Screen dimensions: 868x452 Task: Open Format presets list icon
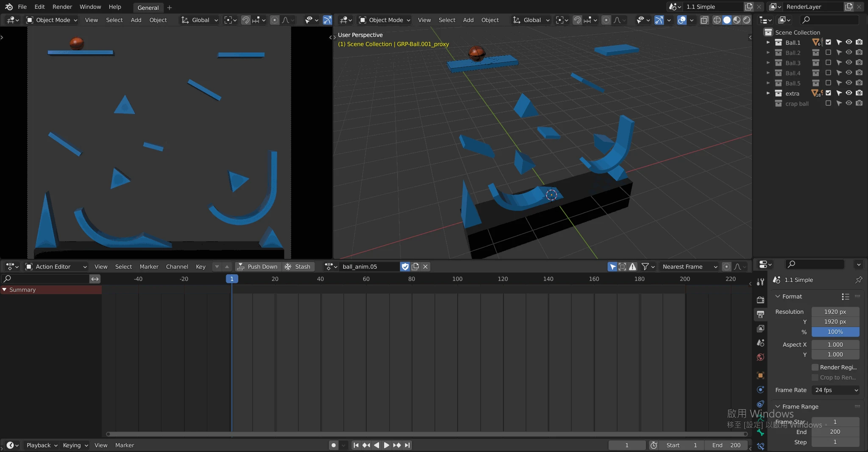tap(845, 297)
